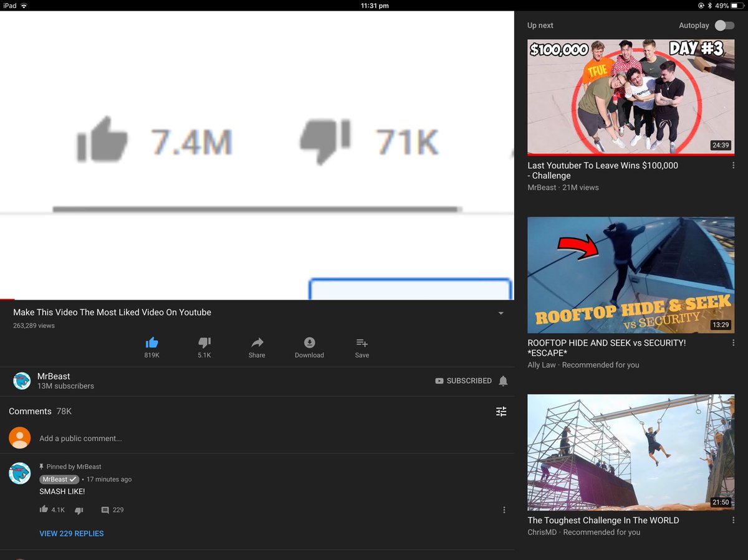Image resolution: width=748 pixels, height=560 pixels.
Task: Click the SMASH LIKE! comment text
Action: pyautogui.click(x=62, y=491)
